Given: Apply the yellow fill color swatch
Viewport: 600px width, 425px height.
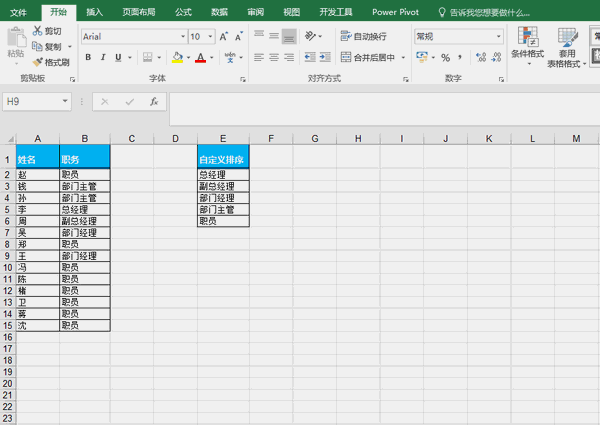Looking at the screenshot, I should (x=177, y=57).
